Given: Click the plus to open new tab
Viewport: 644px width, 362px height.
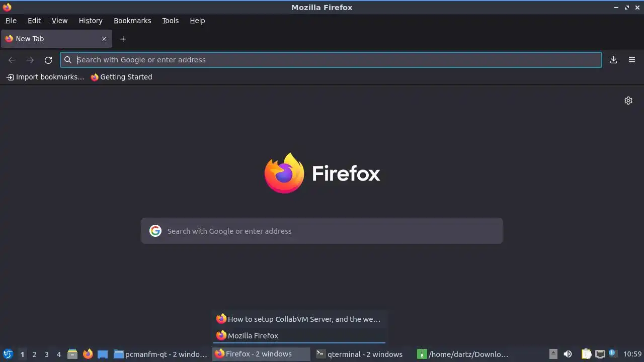Looking at the screenshot, I should (x=123, y=39).
